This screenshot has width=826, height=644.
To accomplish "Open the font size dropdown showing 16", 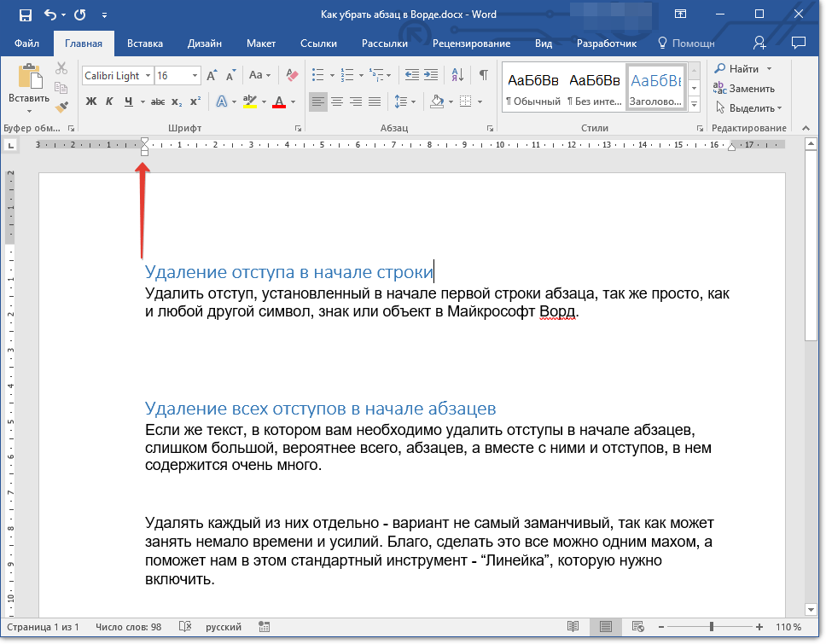I will point(195,76).
